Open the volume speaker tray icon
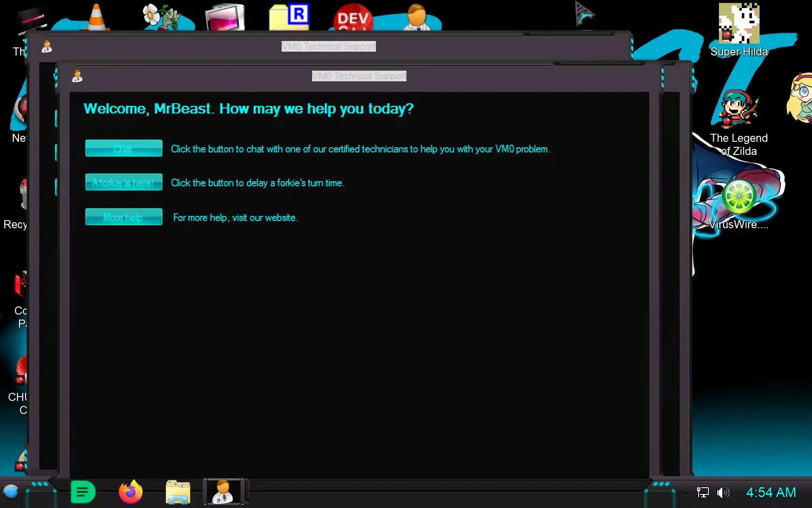This screenshot has height=508, width=812. tap(723, 492)
